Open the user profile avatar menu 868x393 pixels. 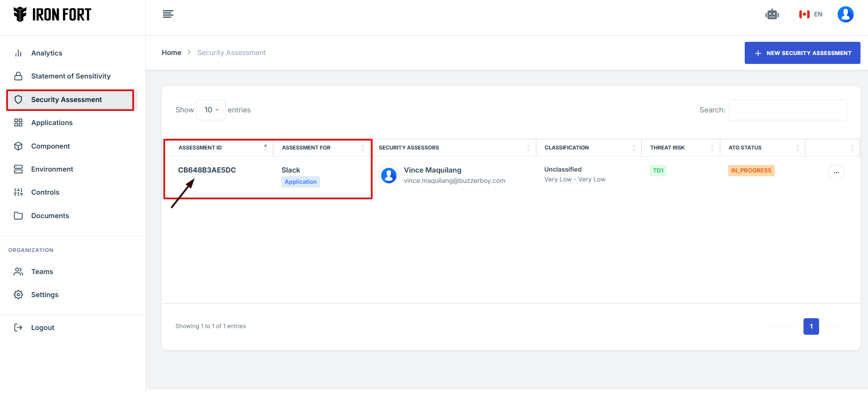pyautogui.click(x=845, y=15)
